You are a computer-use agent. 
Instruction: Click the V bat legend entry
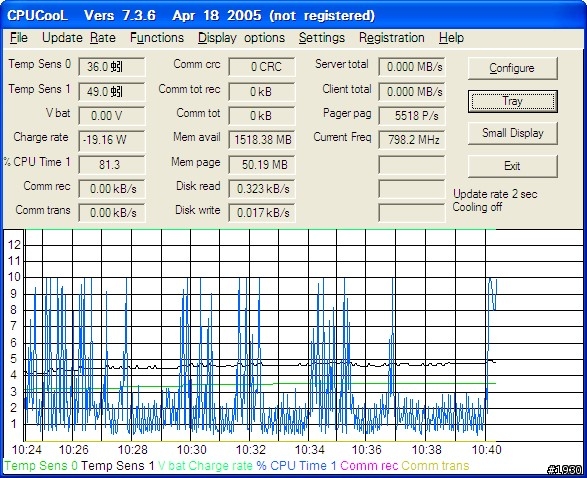(x=172, y=466)
